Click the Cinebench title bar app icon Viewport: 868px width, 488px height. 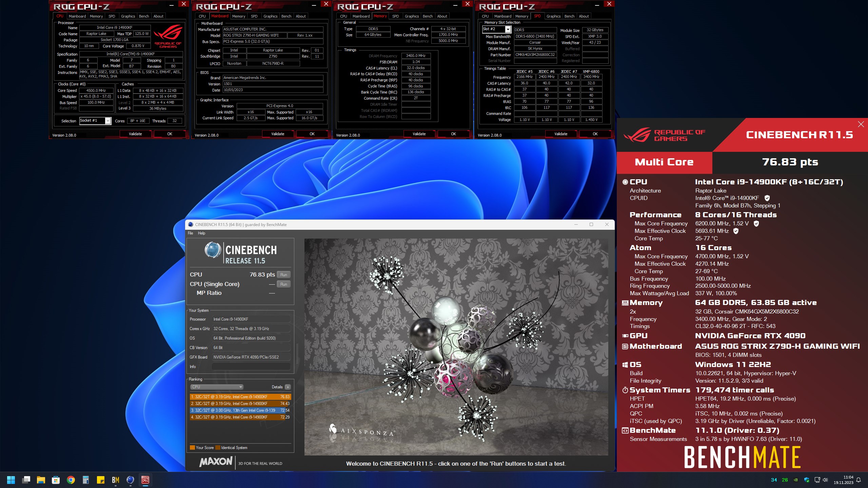pyautogui.click(x=191, y=224)
